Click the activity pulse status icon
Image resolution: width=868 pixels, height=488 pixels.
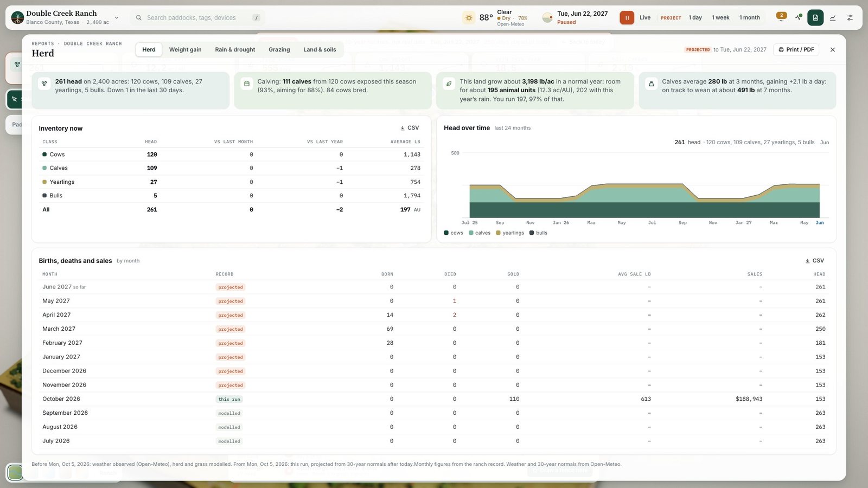pos(799,17)
